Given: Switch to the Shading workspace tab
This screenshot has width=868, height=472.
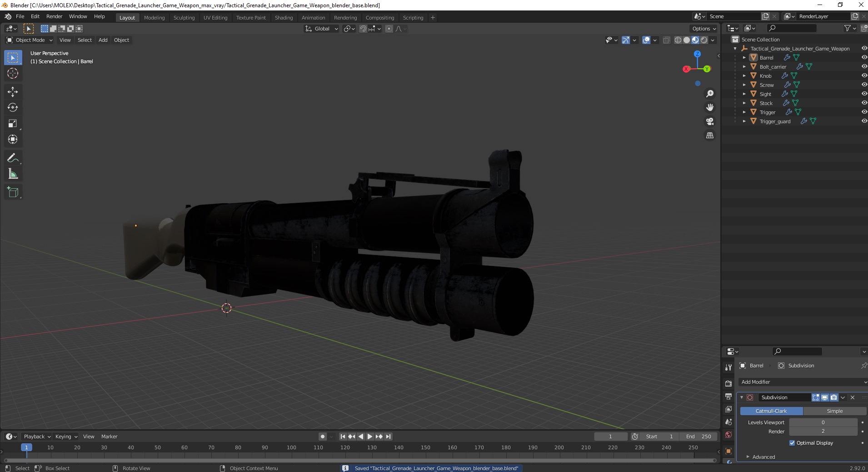Looking at the screenshot, I should 284,18.
